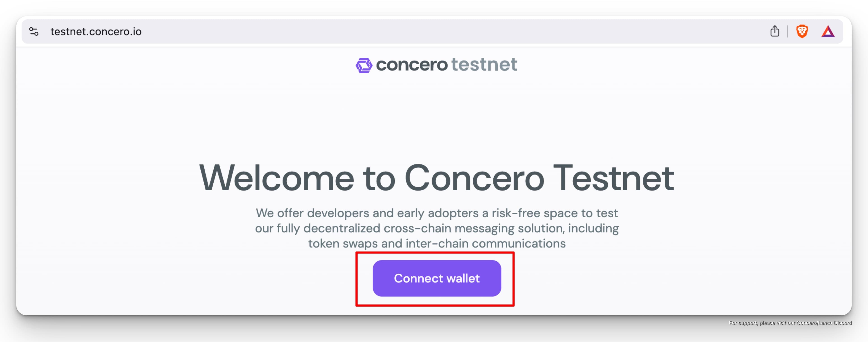This screenshot has height=342, width=868.
Task: Click the word "Welcome" in the heading
Action: coord(277,178)
